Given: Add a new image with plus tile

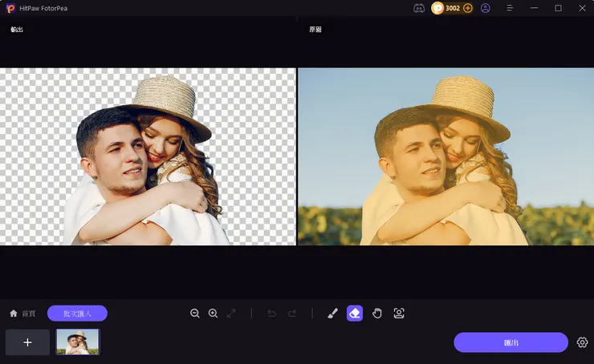Looking at the screenshot, I should [x=27, y=342].
